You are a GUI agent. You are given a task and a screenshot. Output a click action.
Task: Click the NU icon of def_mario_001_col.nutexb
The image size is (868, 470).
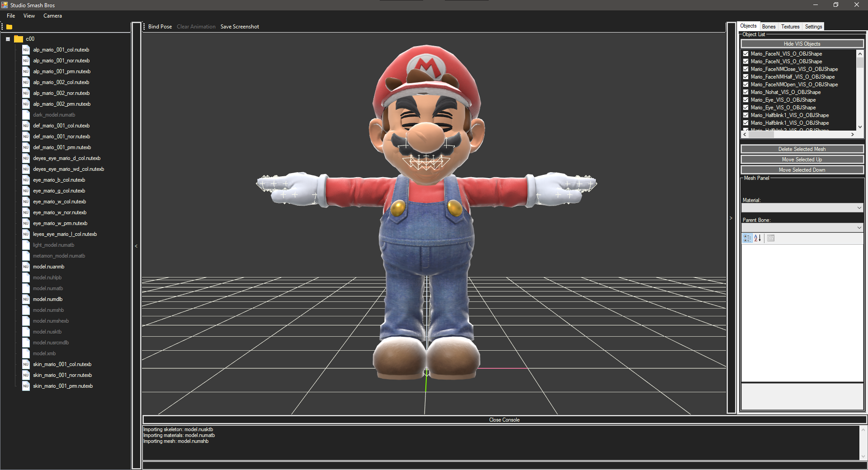click(26, 126)
